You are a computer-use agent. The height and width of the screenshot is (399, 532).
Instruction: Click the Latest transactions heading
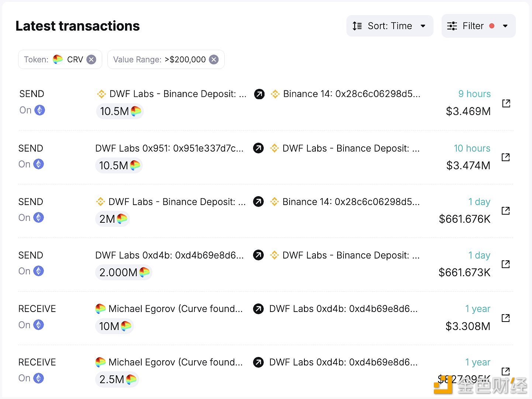(x=77, y=26)
